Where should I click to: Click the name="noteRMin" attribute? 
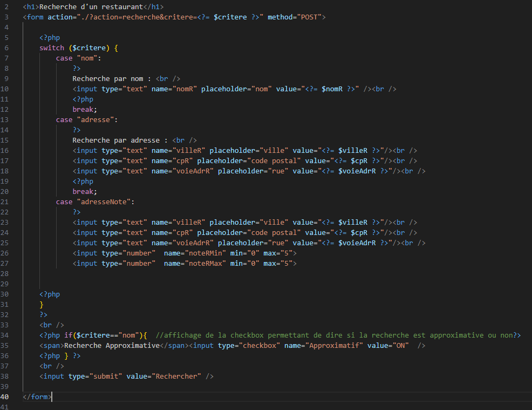195,253
